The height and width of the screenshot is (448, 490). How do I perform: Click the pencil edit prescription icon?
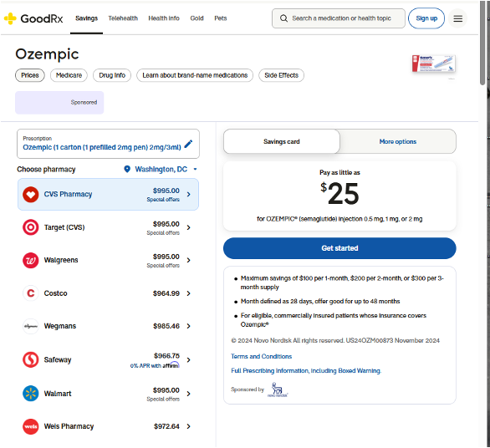pyautogui.click(x=188, y=144)
